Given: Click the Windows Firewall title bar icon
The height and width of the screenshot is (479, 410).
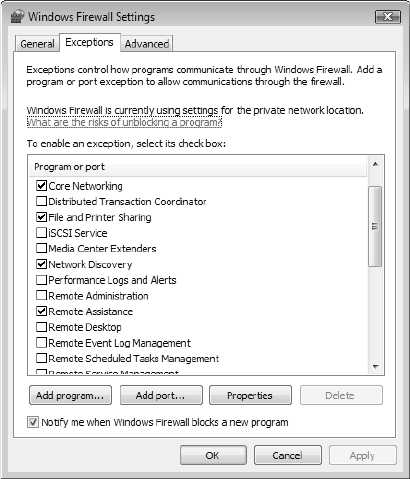Looking at the screenshot, I should pos(17,16).
